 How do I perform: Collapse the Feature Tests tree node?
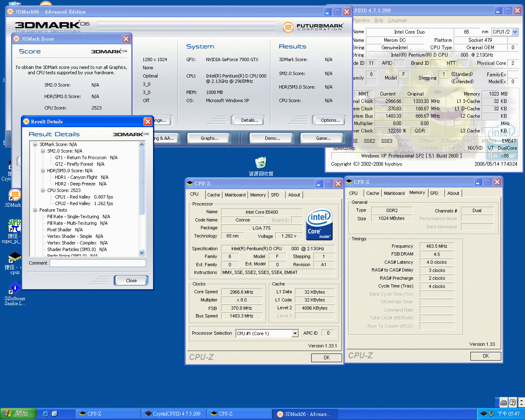click(35, 210)
